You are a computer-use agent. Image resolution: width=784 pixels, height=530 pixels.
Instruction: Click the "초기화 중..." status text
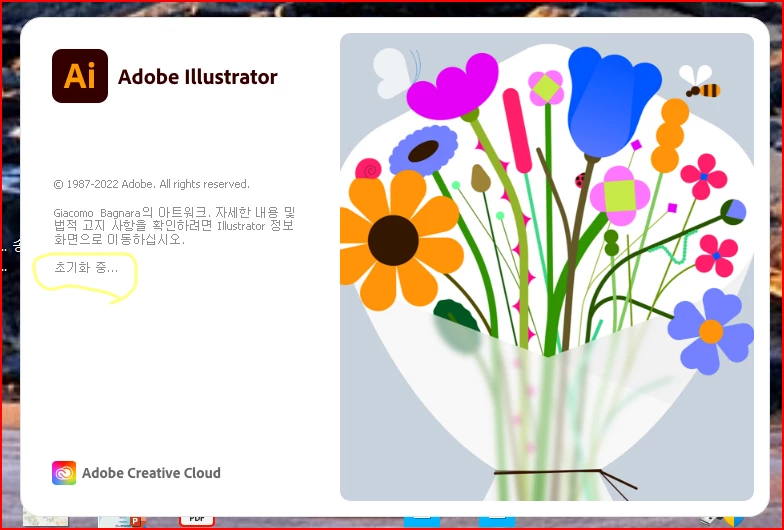(x=86, y=268)
